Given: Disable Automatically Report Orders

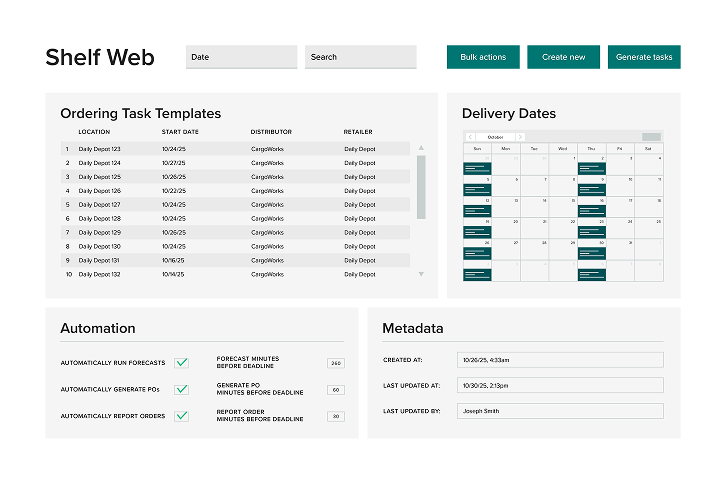Looking at the screenshot, I should [181, 416].
